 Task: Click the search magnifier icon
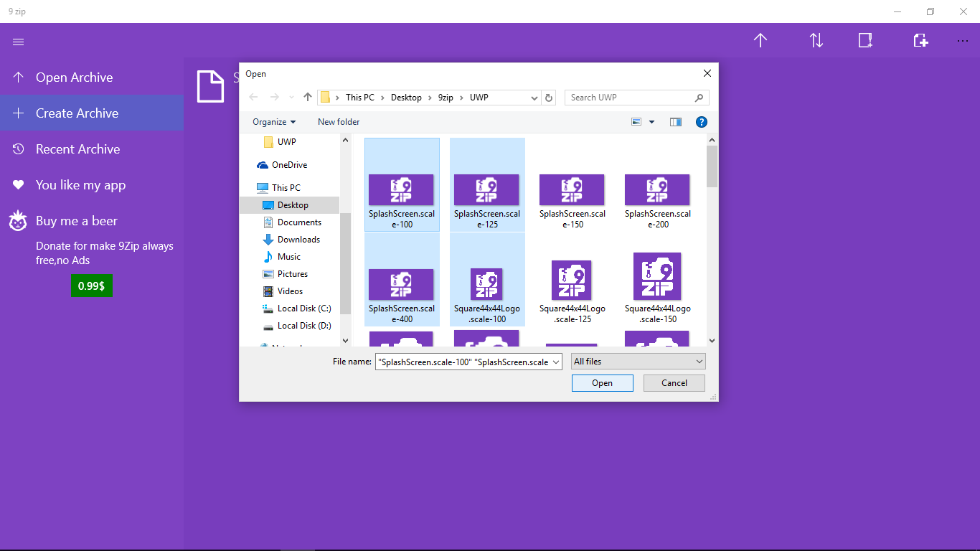[699, 98]
